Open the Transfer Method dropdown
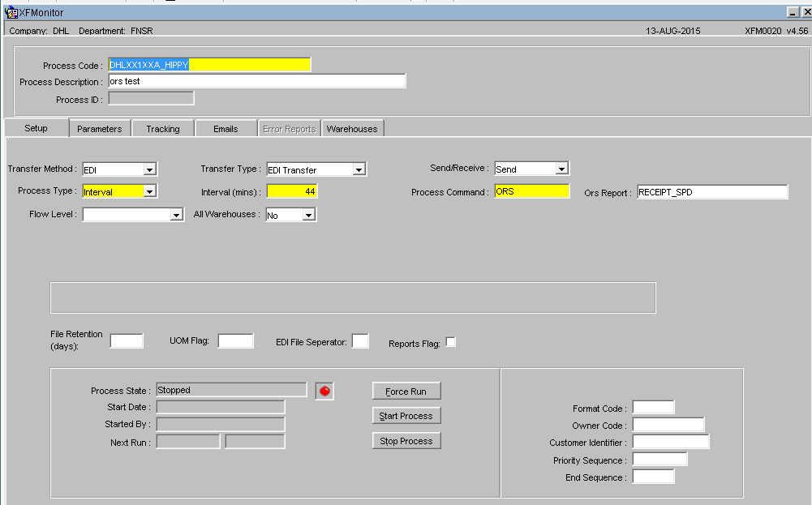This screenshot has height=505, width=812. tap(149, 169)
